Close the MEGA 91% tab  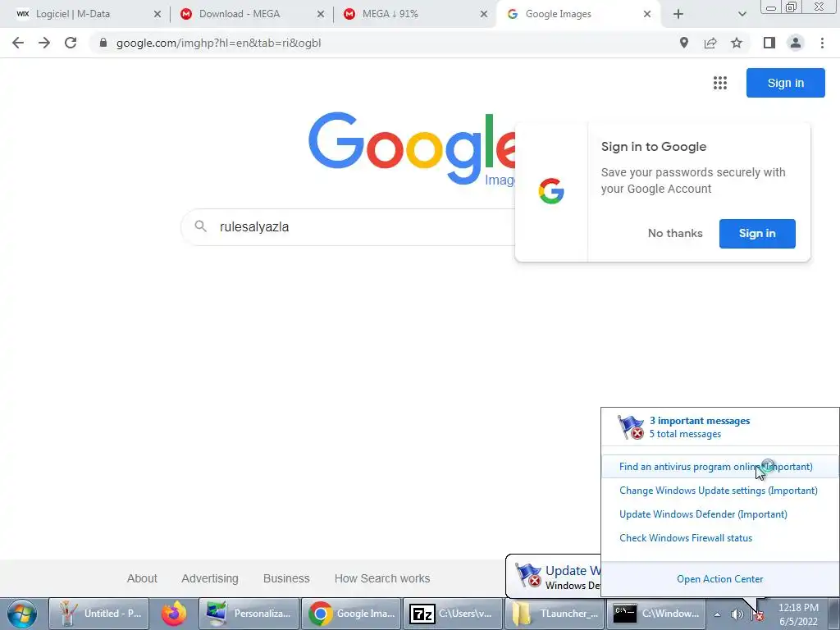point(484,15)
